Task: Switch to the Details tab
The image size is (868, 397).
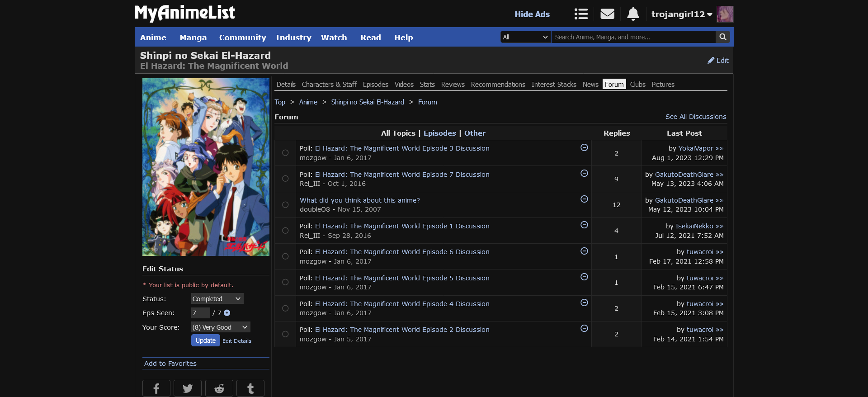Action: click(286, 85)
